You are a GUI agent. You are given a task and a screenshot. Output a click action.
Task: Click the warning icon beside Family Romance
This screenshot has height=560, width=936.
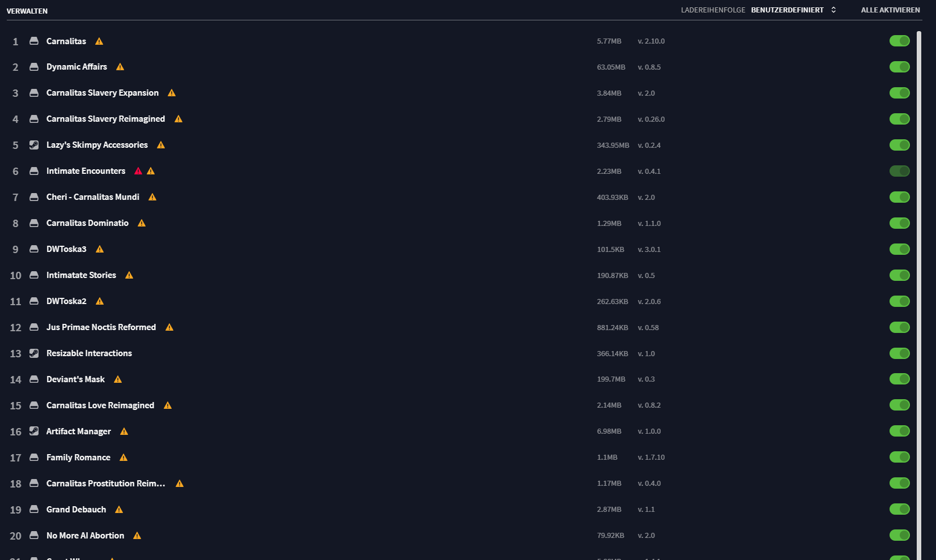124,458
